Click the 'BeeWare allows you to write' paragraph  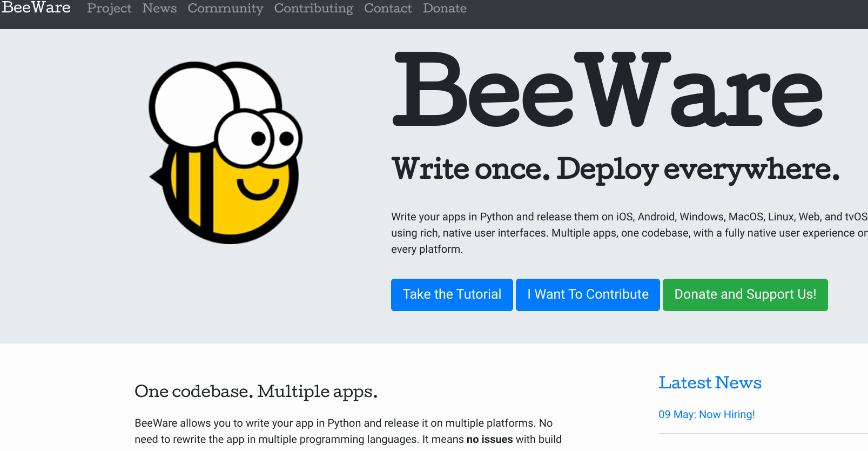348,431
